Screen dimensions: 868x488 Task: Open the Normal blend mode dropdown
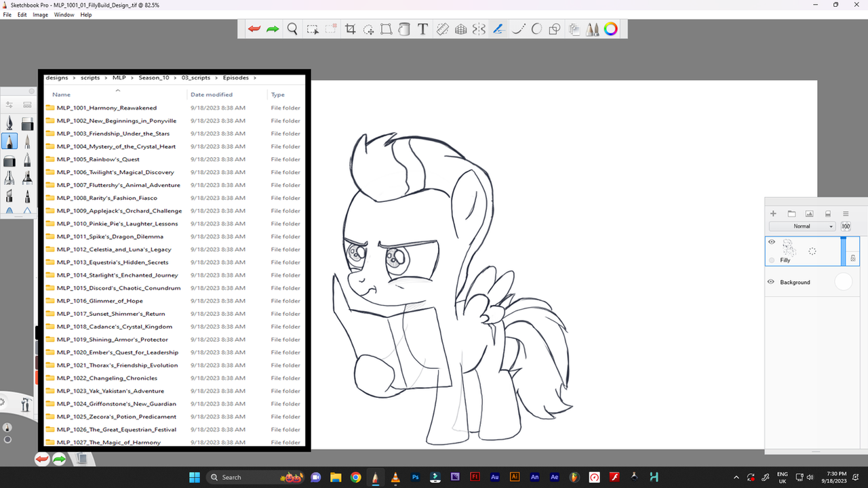(x=802, y=226)
